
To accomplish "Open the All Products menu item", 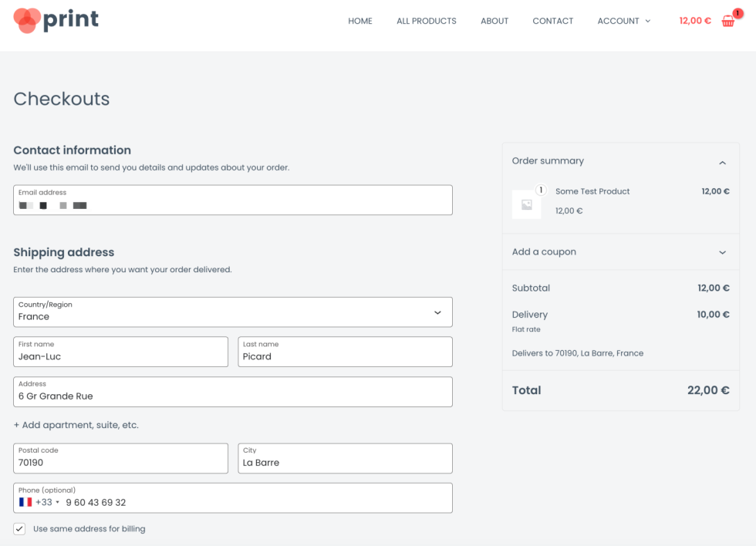I will click(426, 21).
